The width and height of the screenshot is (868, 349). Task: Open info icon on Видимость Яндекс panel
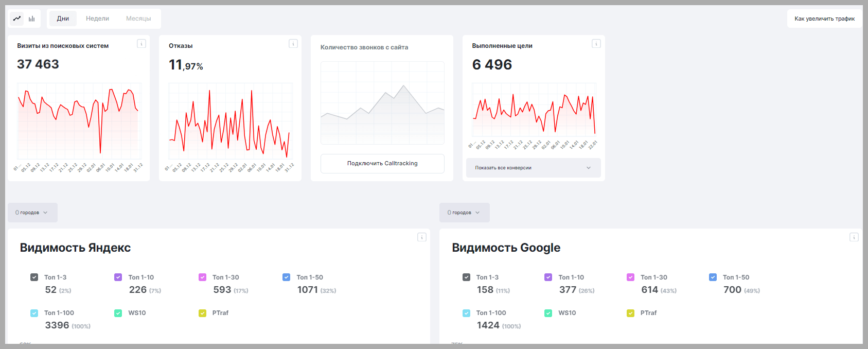click(x=422, y=237)
